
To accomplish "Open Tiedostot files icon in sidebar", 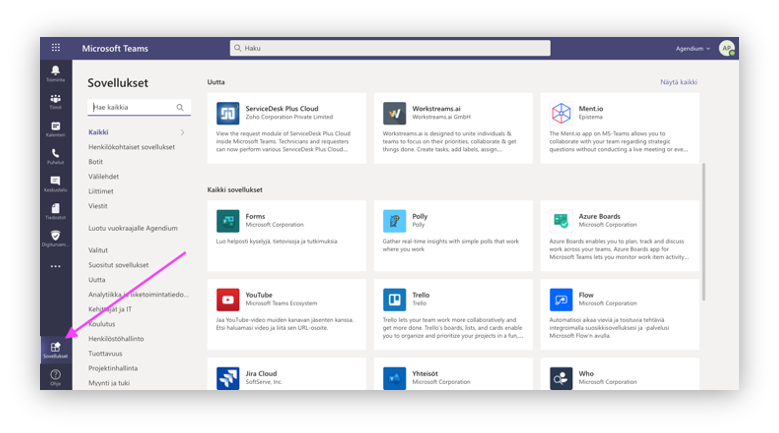I will [56, 211].
